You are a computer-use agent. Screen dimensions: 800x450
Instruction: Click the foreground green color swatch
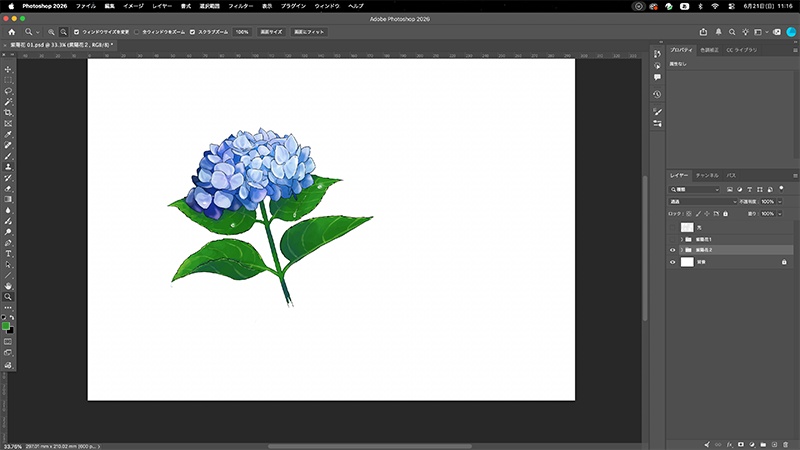pos(6,326)
